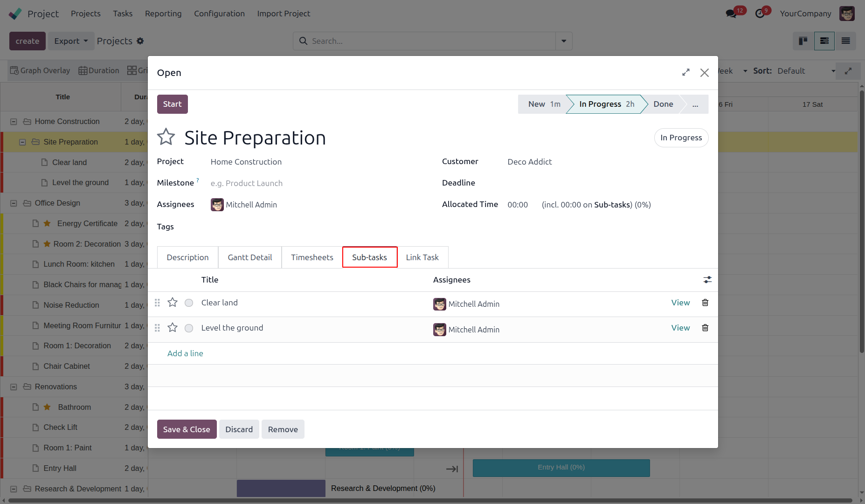The image size is (865, 504).
Task: Star the Site Preparation task title
Action: [166, 137]
